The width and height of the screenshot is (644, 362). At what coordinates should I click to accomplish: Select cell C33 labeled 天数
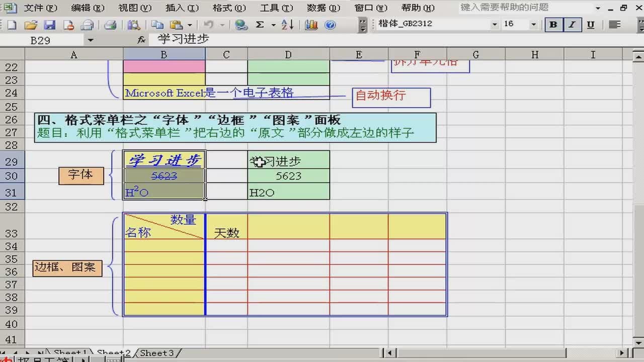pos(226,226)
